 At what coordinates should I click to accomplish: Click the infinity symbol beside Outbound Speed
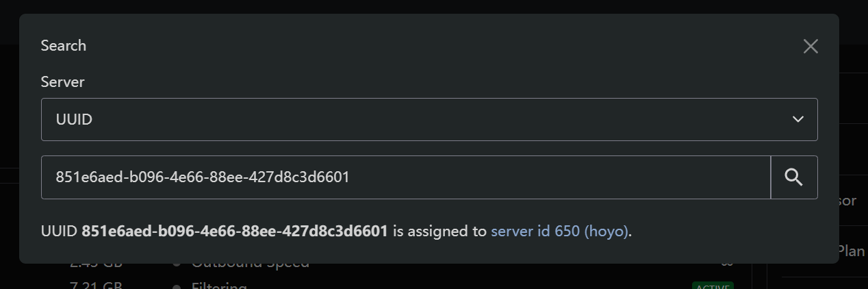point(727,263)
